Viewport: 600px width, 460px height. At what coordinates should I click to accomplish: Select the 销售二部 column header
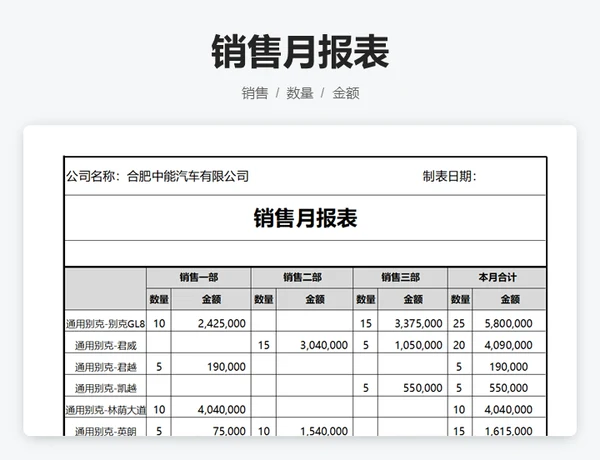coord(302,277)
